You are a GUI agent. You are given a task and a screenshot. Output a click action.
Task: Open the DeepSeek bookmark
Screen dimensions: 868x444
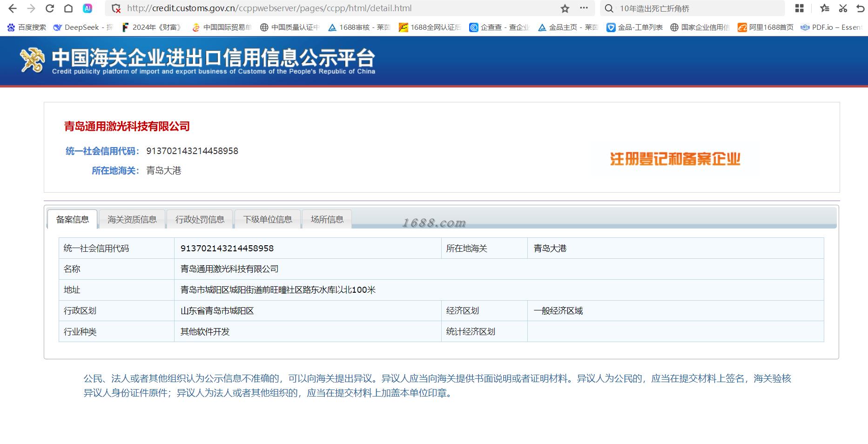pyautogui.click(x=83, y=27)
